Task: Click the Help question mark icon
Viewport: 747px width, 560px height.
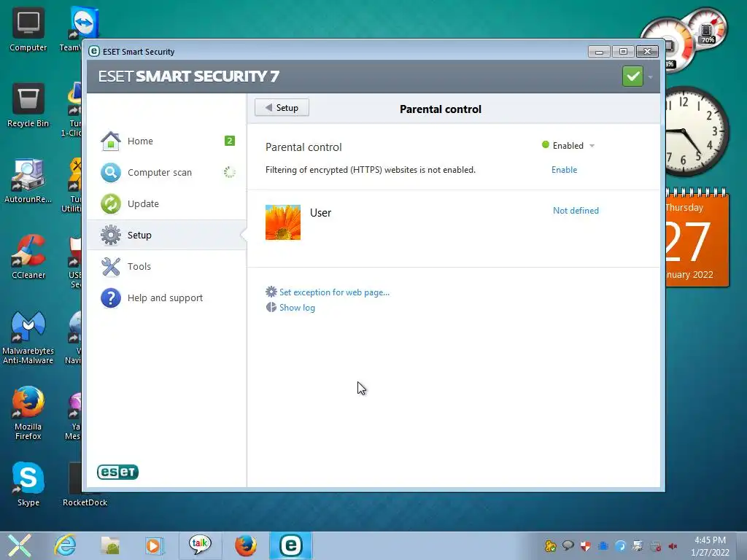Action: pos(111,297)
